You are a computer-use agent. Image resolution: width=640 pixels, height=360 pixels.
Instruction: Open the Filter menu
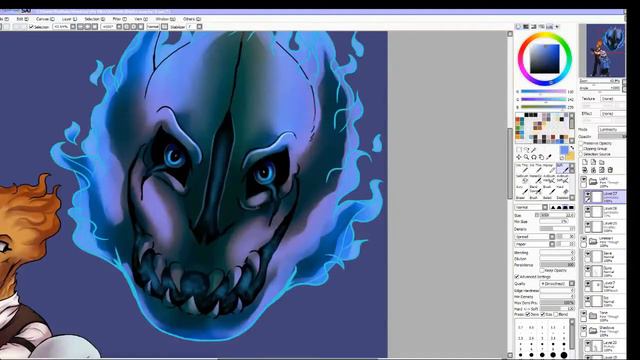click(119, 19)
